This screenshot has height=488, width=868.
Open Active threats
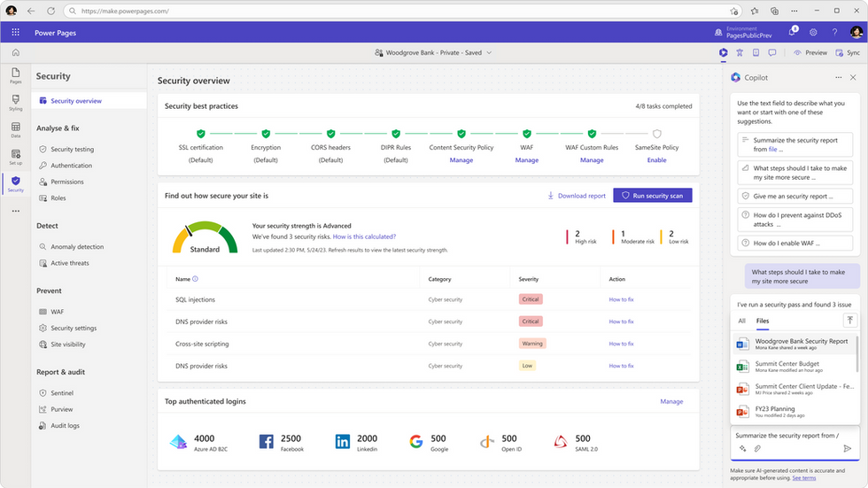(x=70, y=263)
